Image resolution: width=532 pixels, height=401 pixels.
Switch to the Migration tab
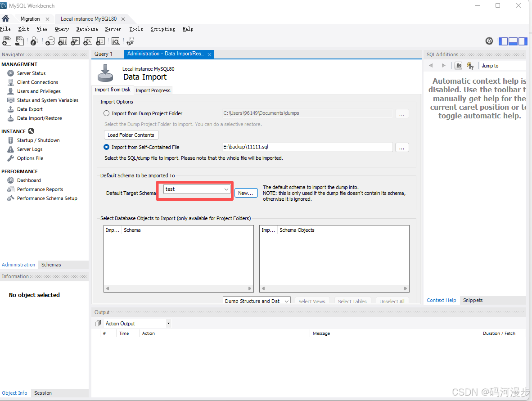(x=30, y=18)
